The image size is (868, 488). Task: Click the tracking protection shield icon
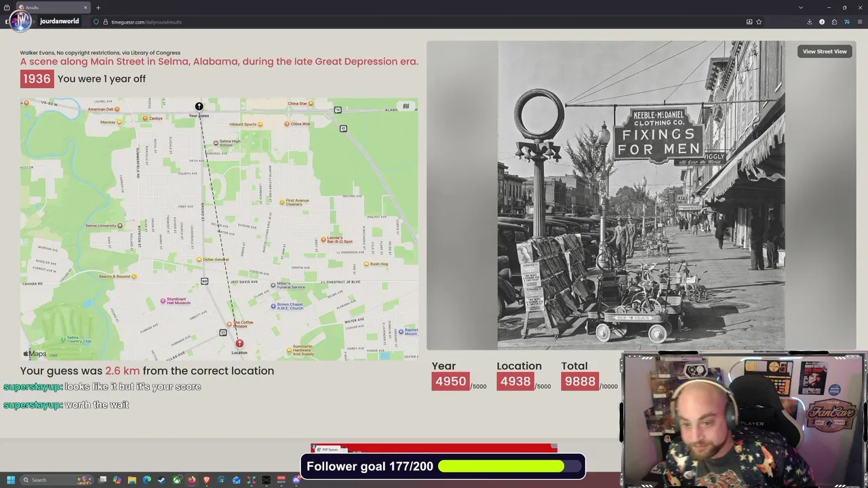point(96,22)
